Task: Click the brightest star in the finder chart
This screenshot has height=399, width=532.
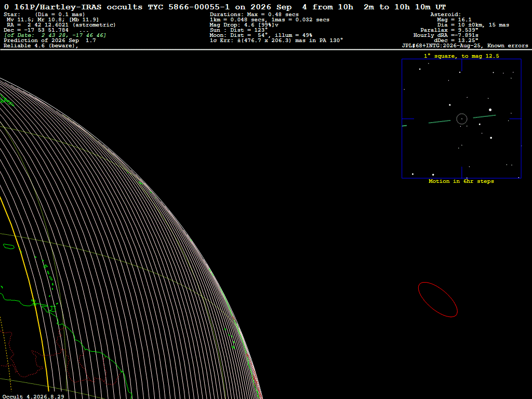Action: coord(490,110)
